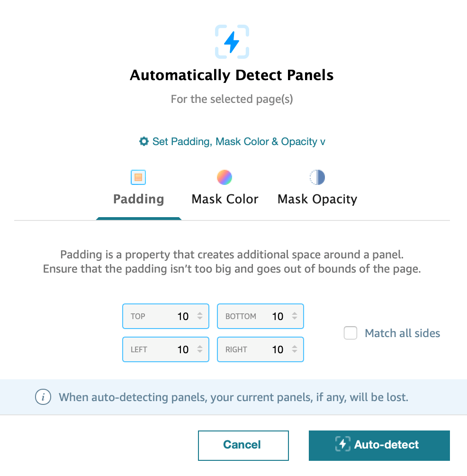Image resolution: width=467 pixels, height=476 pixels.
Task: Click the bolt icon inside Auto-detect button
Action: [x=343, y=444]
